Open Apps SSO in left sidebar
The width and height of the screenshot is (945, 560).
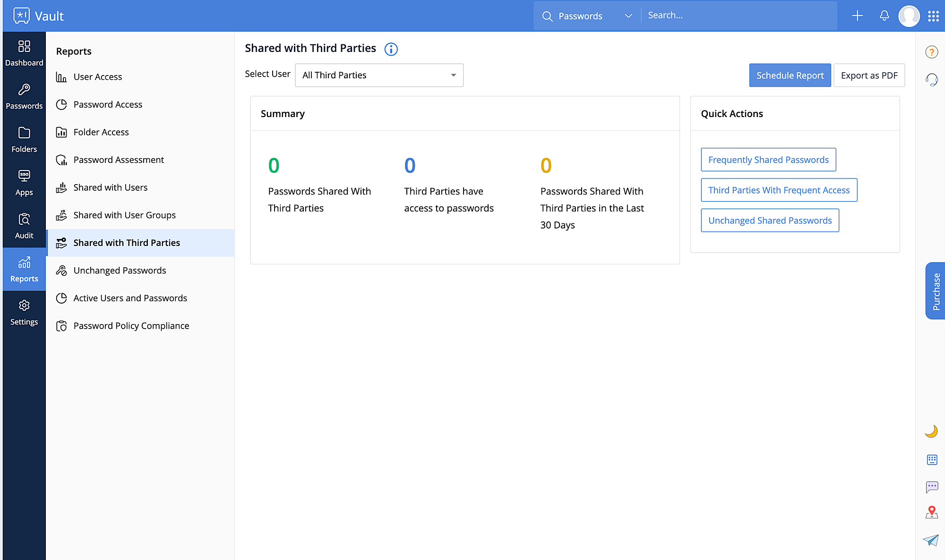pyautogui.click(x=24, y=183)
